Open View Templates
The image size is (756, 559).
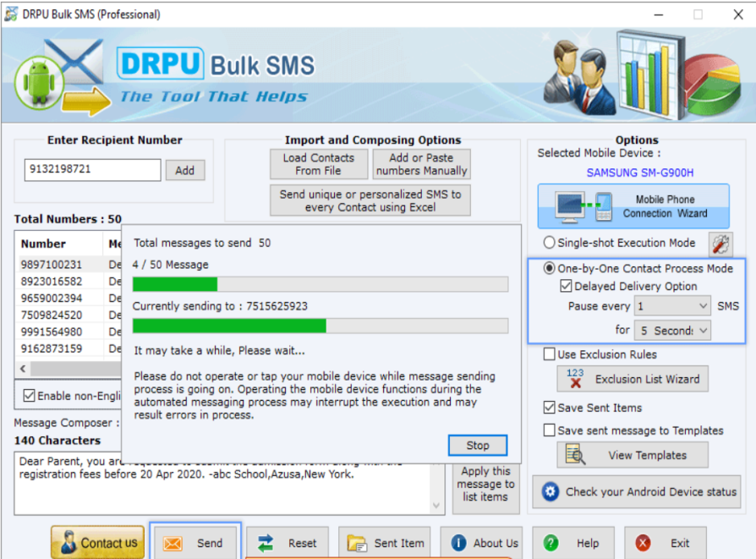pos(633,455)
